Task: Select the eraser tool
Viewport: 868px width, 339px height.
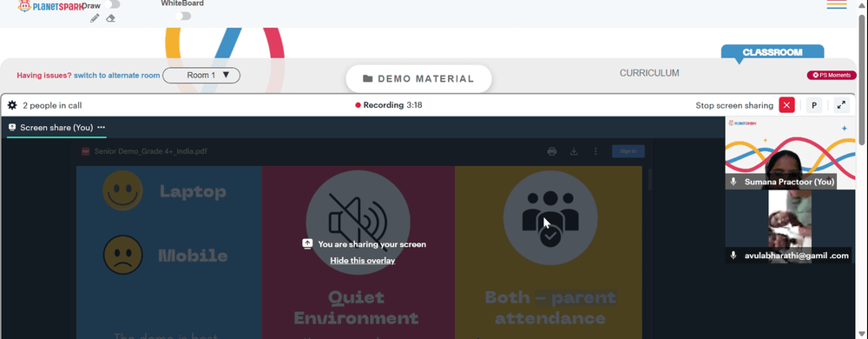Action: pyautogui.click(x=111, y=18)
